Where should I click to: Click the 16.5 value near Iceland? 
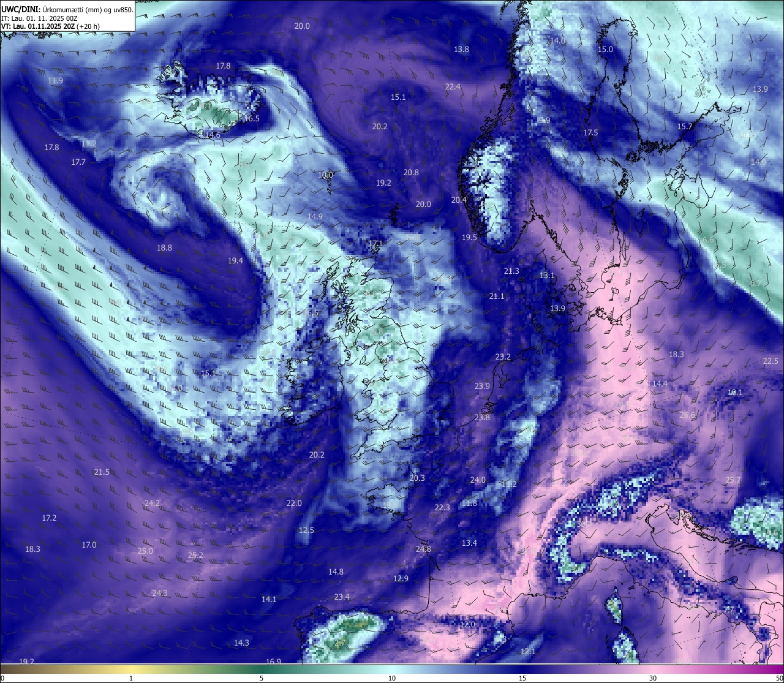[x=251, y=118]
